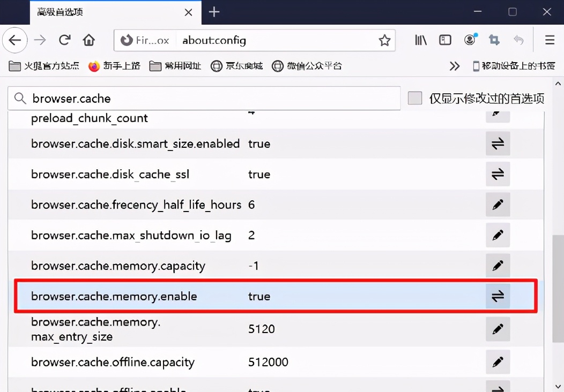Viewport: 564px width, 392px height.
Task: Open 移动设备上的书签 folder
Action: [514, 66]
